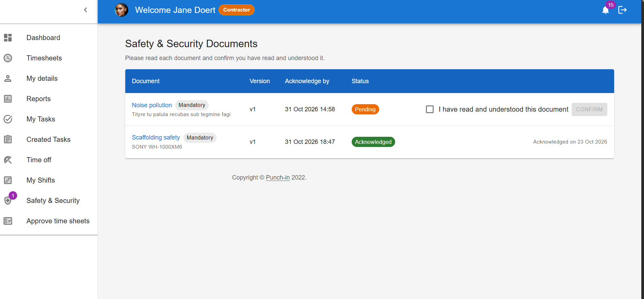Viewport: 644px width, 299px height.
Task: Click the My details person icon
Action: [8, 78]
